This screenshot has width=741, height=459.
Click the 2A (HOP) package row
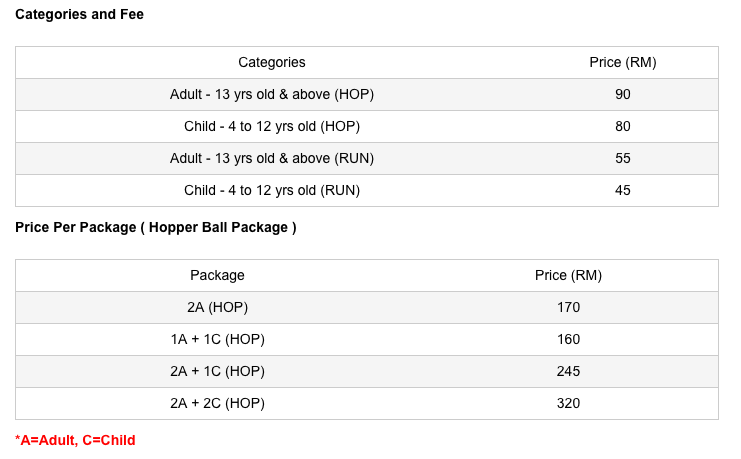click(x=367, y=308)
